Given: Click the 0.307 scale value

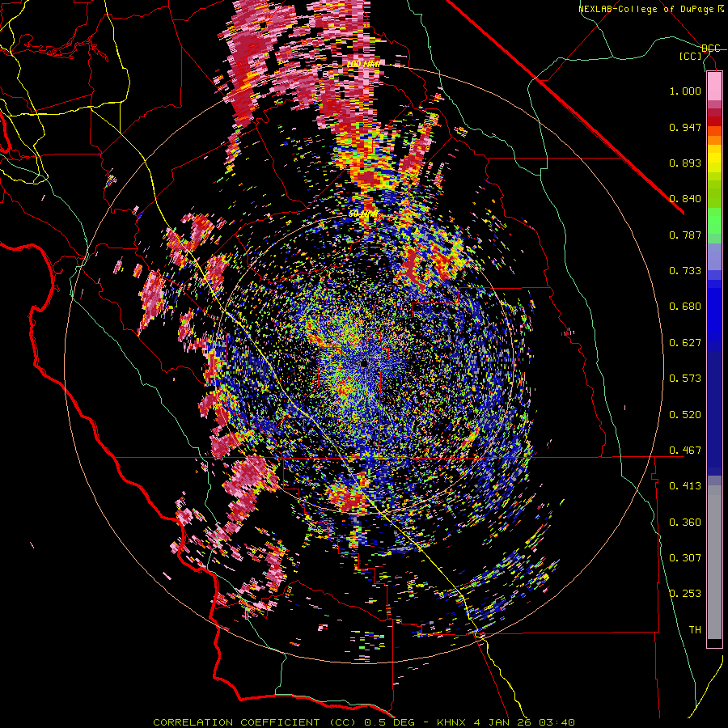Looking at the screenshot, I should tap(685, 558).
